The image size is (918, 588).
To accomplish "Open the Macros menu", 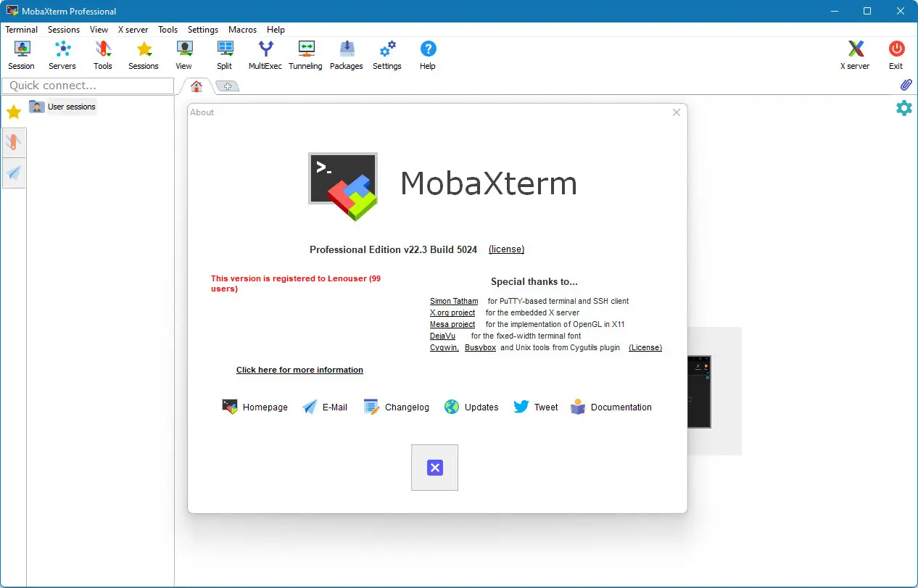I will pos(242,30).
